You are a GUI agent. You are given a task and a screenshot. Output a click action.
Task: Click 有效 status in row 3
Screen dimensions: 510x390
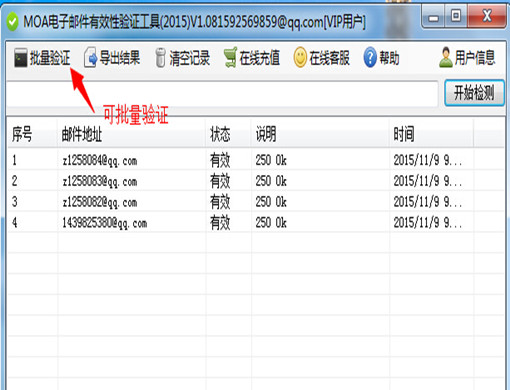tap(220, 202)
